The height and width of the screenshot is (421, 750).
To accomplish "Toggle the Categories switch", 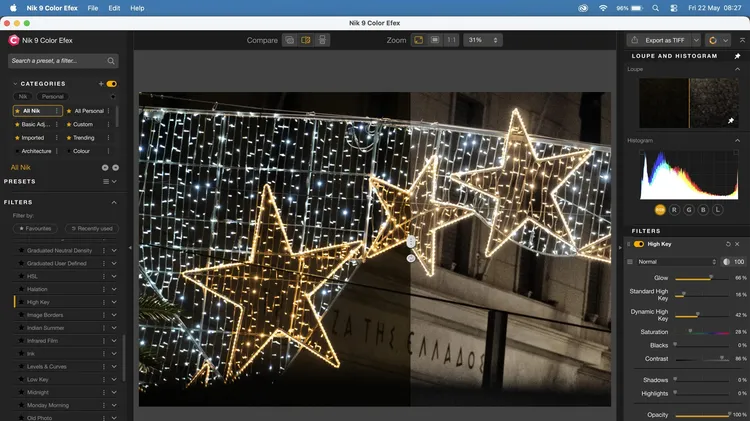I will point(112,84).
